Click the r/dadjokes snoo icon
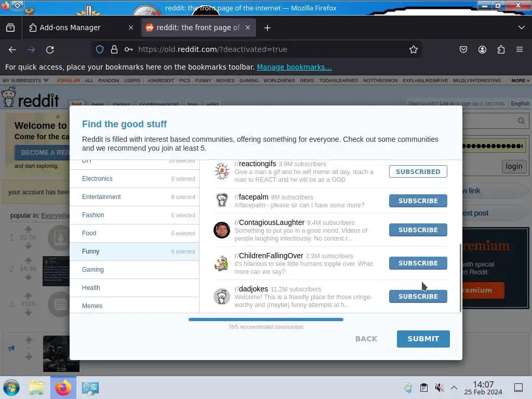 (x=222, y=297)
